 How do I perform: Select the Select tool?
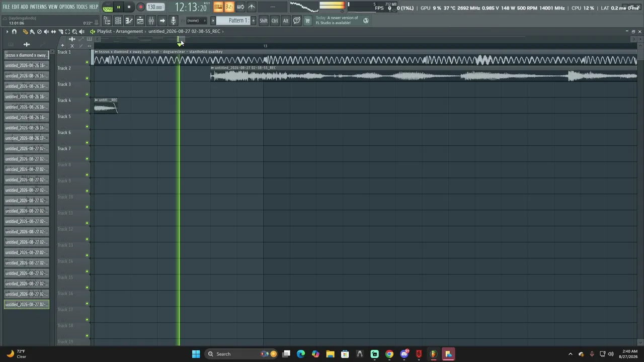67,32
